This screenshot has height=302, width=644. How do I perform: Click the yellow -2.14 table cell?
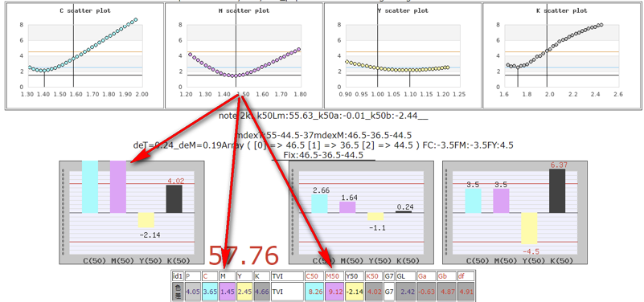pos(354,292)
